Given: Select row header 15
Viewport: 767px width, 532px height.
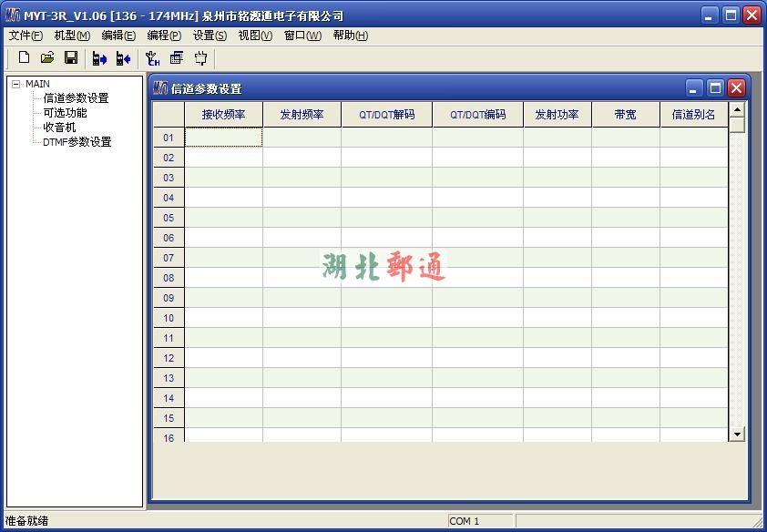Looking at the screenshot, I should pos(169,418).
